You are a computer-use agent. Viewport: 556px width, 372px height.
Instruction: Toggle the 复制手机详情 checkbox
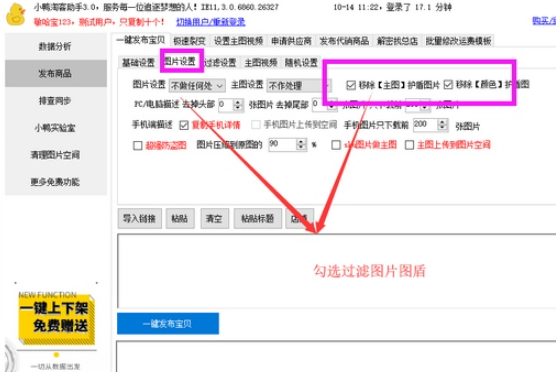click(x=184, y=125)
